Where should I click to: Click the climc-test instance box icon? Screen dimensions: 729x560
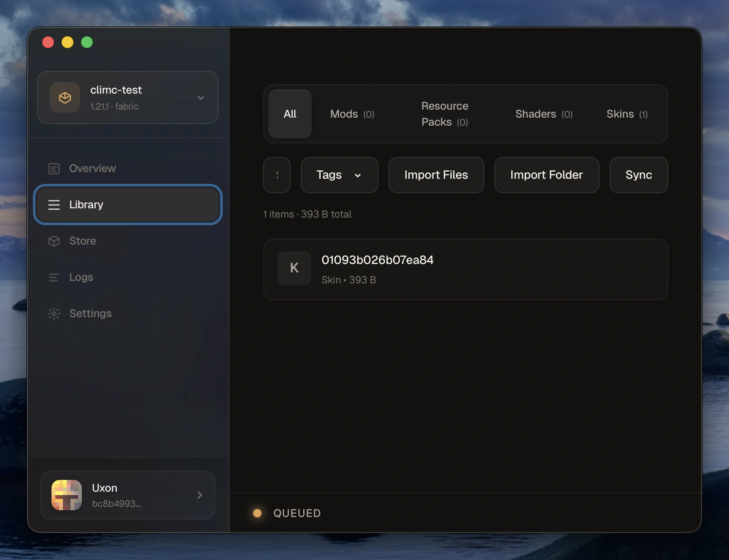coord(65,97)
